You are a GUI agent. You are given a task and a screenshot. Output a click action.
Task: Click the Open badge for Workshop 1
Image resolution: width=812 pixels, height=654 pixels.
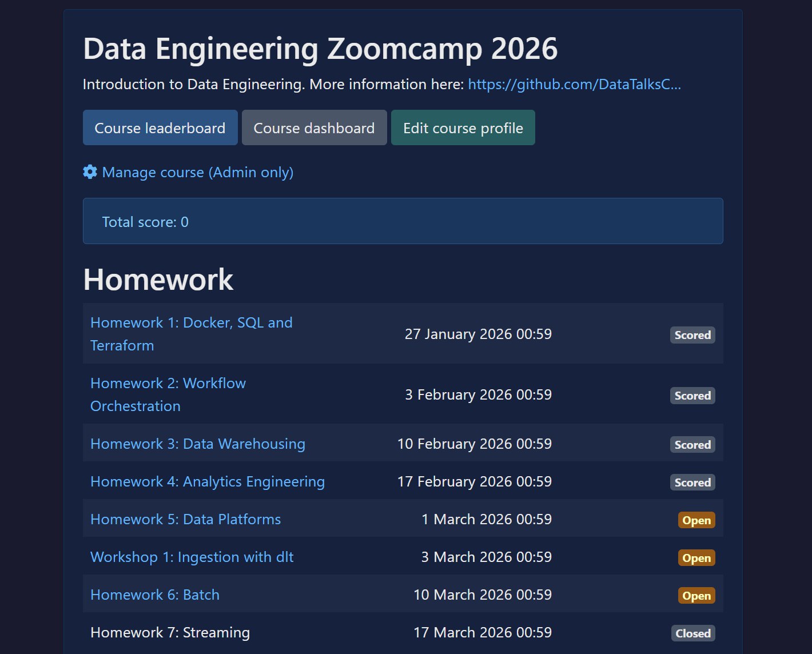[x=696, y=557]
